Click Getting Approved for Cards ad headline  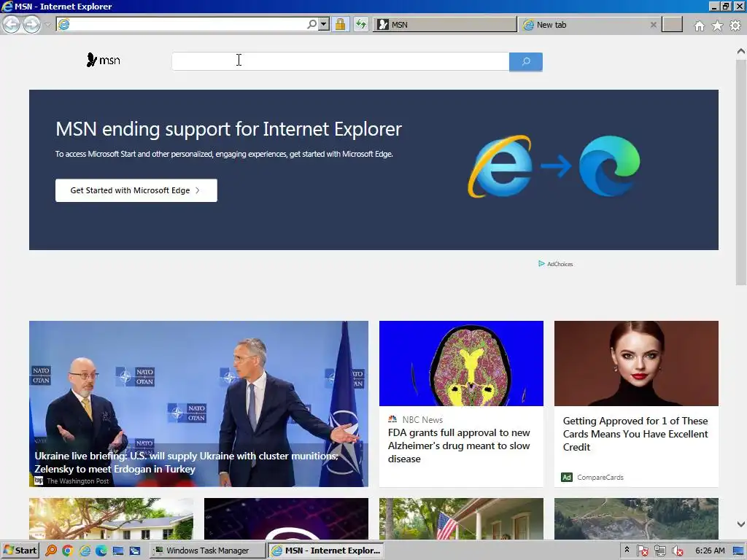tap(635, 434)
